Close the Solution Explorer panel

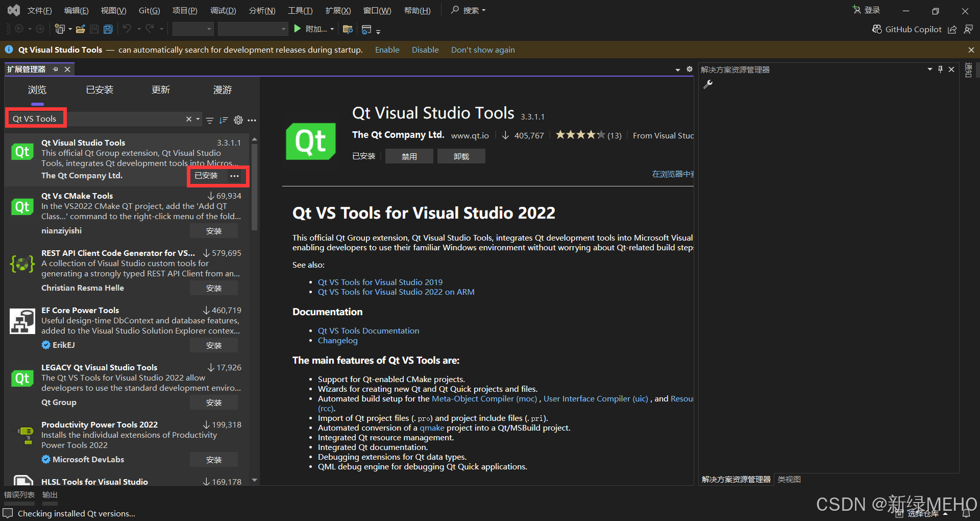coord(951,69)
